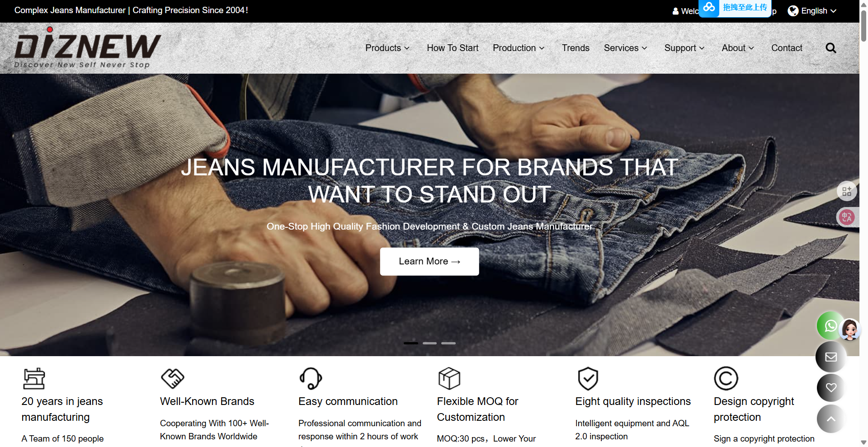Click the customer service avatar icon
868x447 pixels.
(x=850, y=329)
